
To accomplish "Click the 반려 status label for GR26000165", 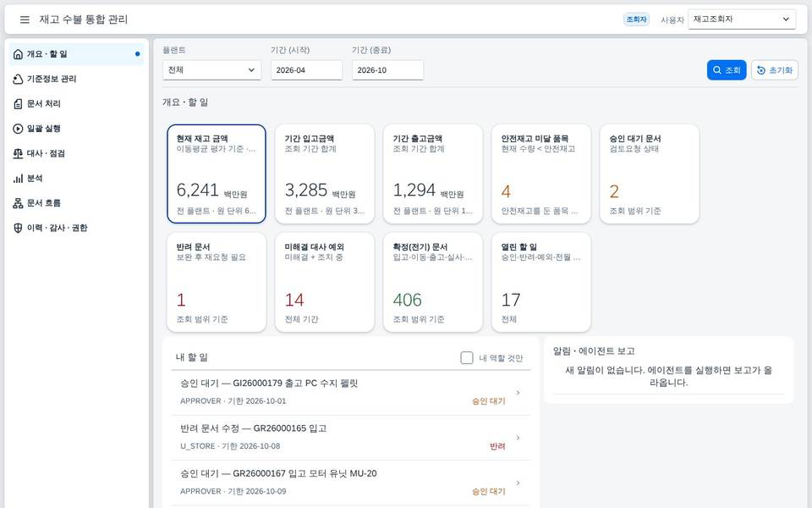I will point(497,446).
